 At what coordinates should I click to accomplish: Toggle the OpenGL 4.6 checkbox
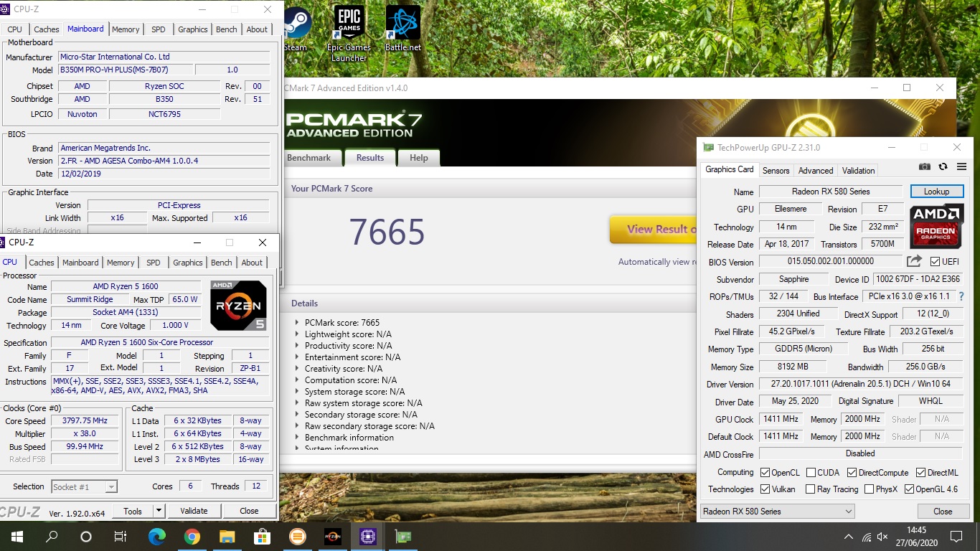pyautogui.click(x=910, y=489)
